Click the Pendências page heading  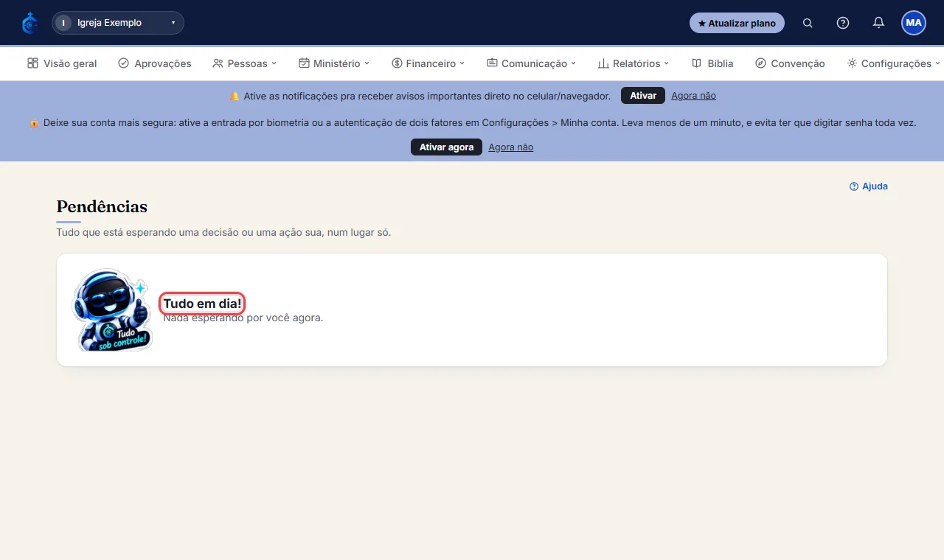pos(102,206)
